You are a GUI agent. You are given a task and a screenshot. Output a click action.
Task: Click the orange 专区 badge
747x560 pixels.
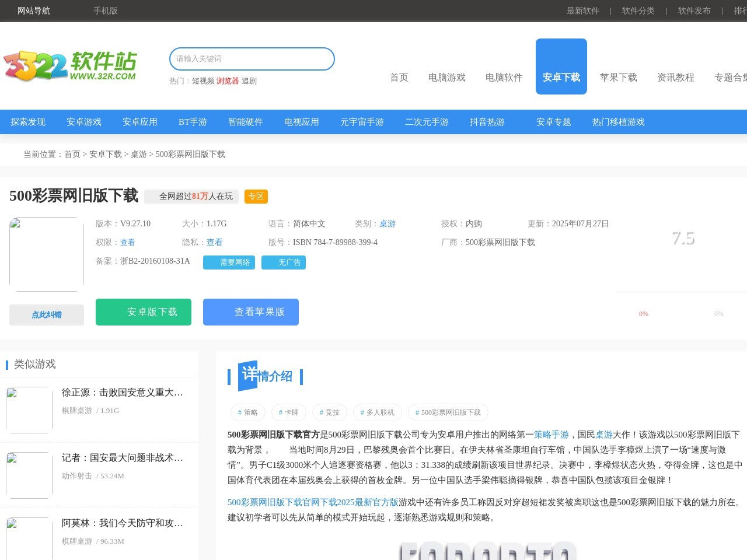(x=256, y=197)
